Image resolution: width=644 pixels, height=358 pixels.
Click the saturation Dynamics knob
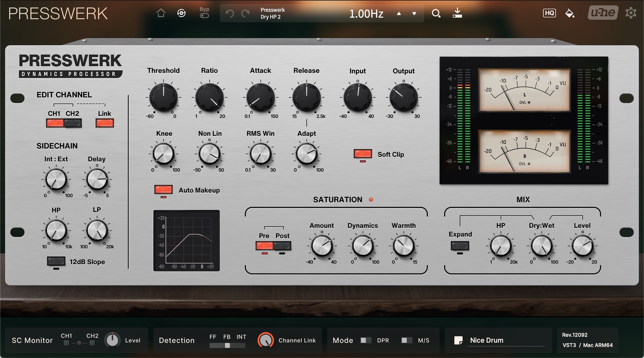(x=363, y=246)
